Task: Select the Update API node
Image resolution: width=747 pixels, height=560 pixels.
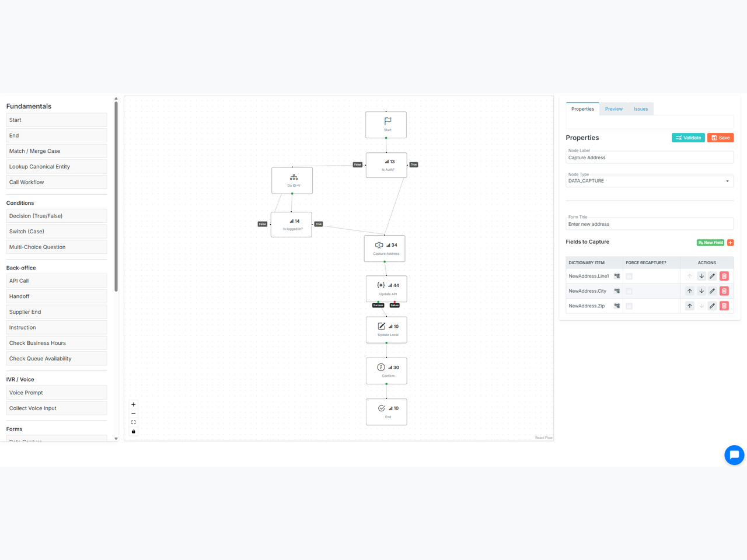Action: [x=386, y=289]
